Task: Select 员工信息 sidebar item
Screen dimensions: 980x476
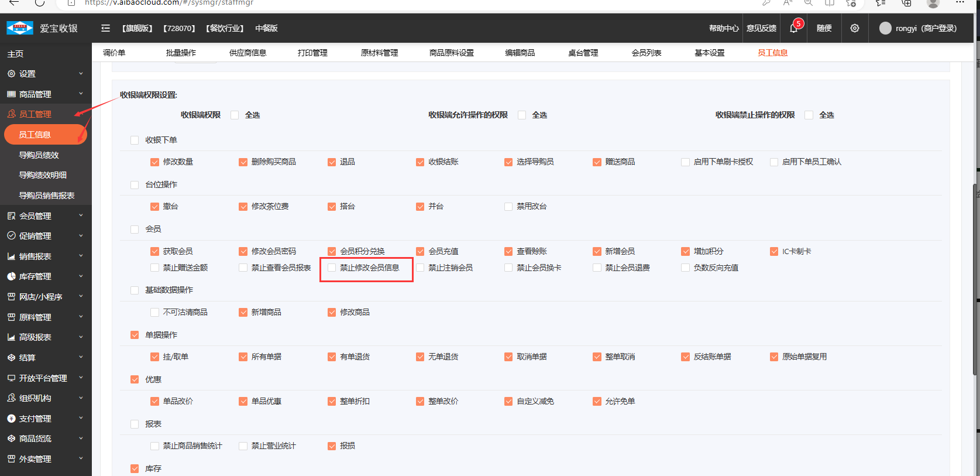Action: point(46,135)
